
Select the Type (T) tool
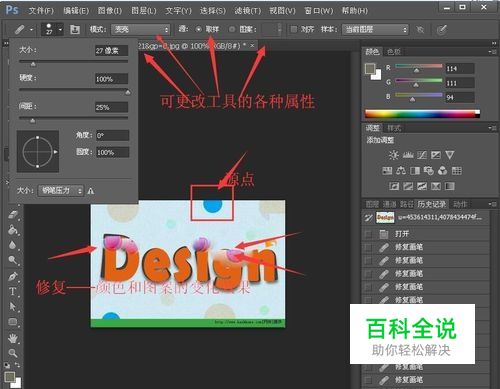(13, 292)
